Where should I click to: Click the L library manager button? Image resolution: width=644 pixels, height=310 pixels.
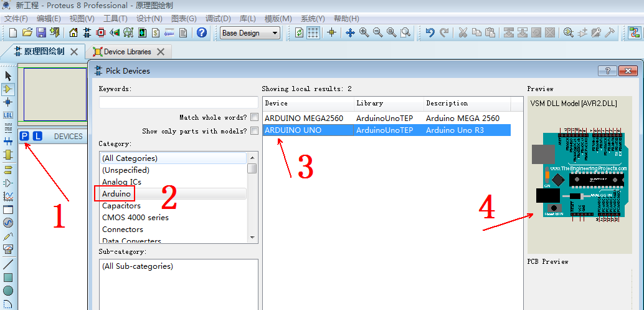tap(37, 136)
